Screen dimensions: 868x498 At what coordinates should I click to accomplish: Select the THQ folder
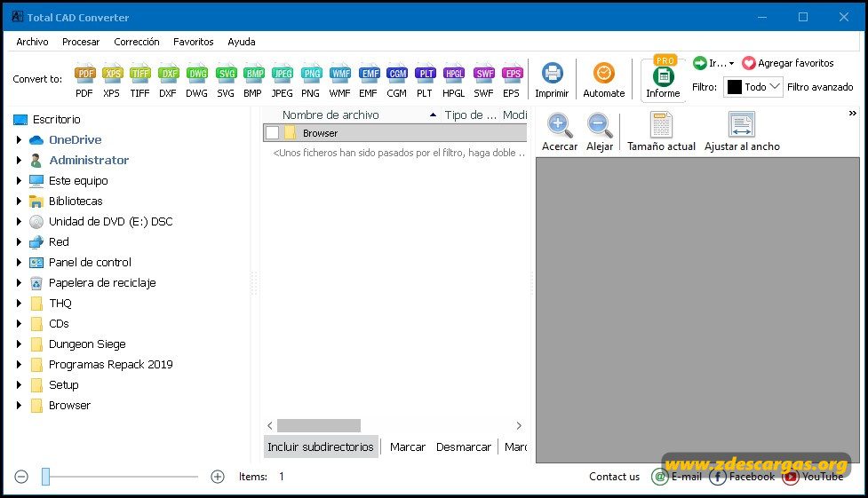point(60,304)
